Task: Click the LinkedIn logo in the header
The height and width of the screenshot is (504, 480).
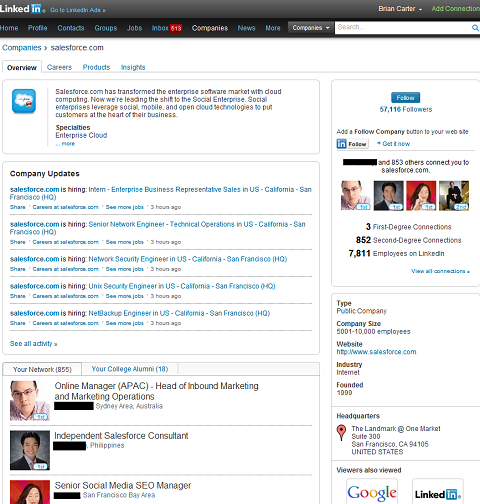Action: click(x=22, y=9)
